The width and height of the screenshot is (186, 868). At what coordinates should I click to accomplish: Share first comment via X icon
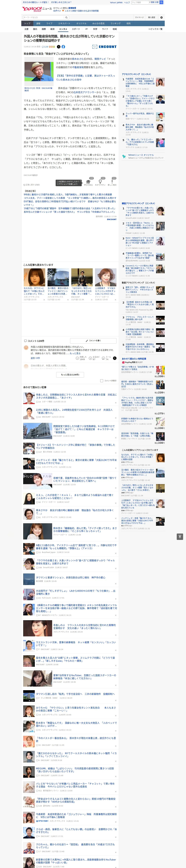(114, 358)
